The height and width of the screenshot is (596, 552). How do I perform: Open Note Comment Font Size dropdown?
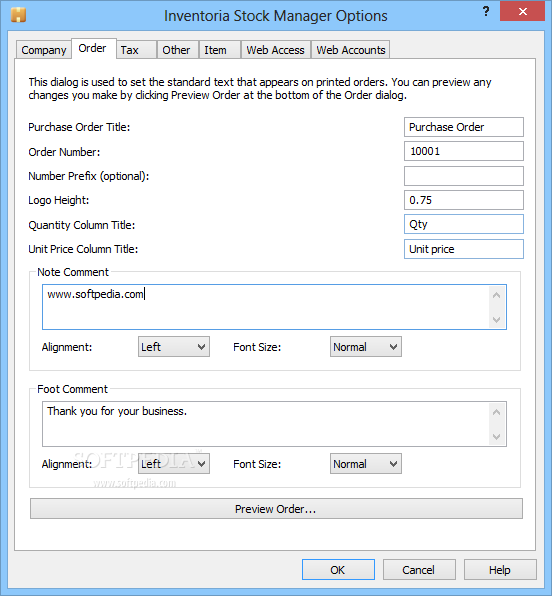click(366, 347)
